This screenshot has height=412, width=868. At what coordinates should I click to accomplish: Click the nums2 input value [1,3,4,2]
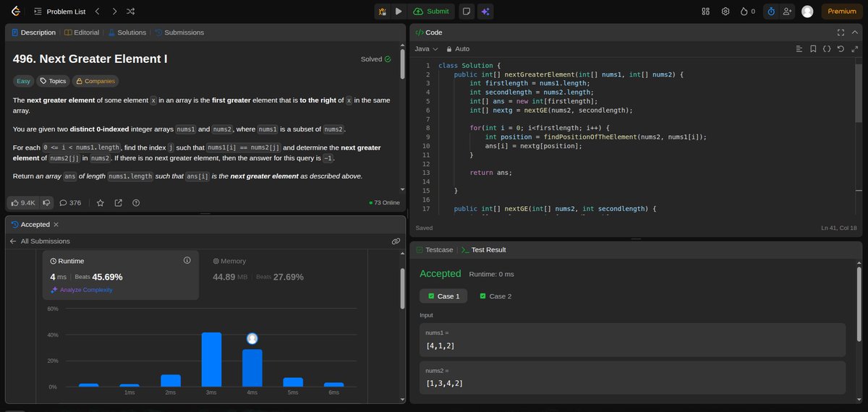tap(444, 385)
